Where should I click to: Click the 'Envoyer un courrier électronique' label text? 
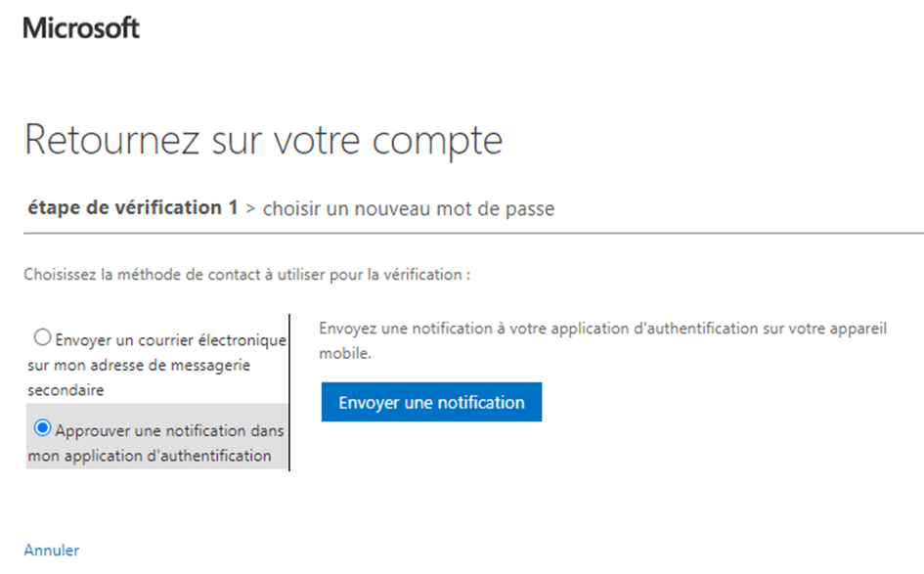(170, 340)
